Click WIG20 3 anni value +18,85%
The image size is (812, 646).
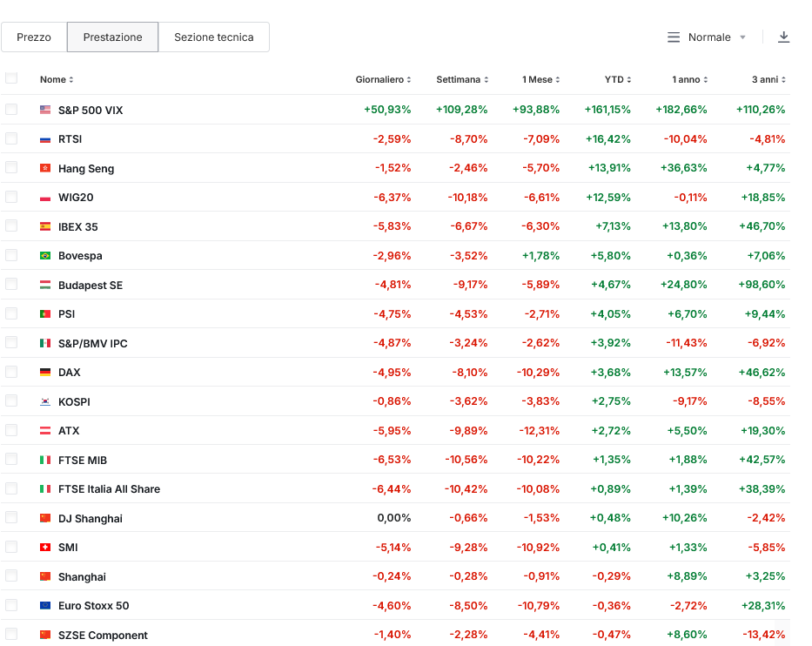tap(763, 198)
